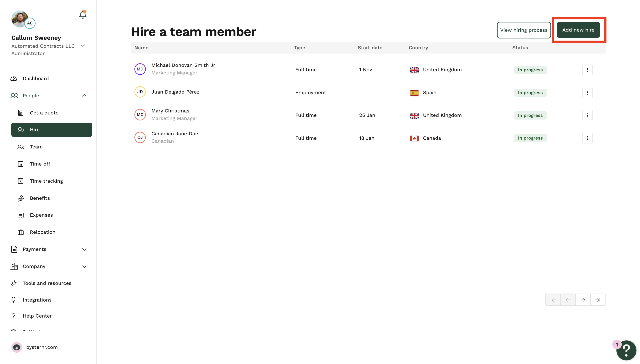
Task: Click the oysterhr.com logo icon
Action: [17, 347]
